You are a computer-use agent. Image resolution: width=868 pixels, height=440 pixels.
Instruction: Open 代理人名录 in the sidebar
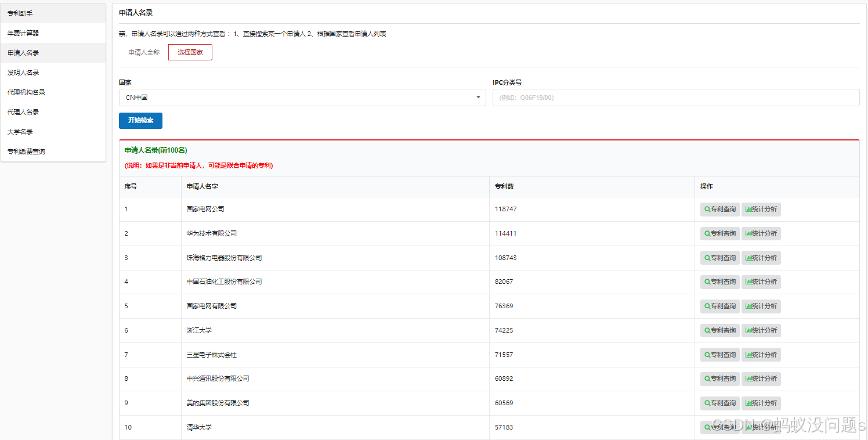point(53,112)
